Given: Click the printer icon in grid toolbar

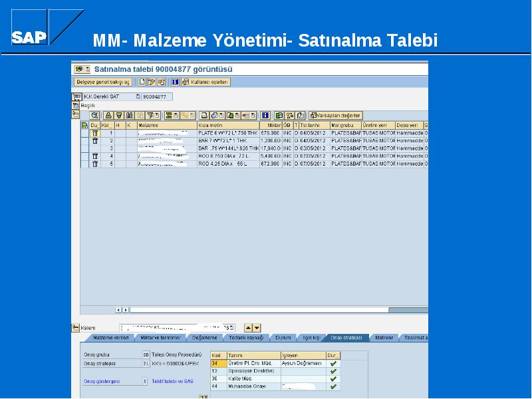Looking at the screenshot, I should 204,115.
